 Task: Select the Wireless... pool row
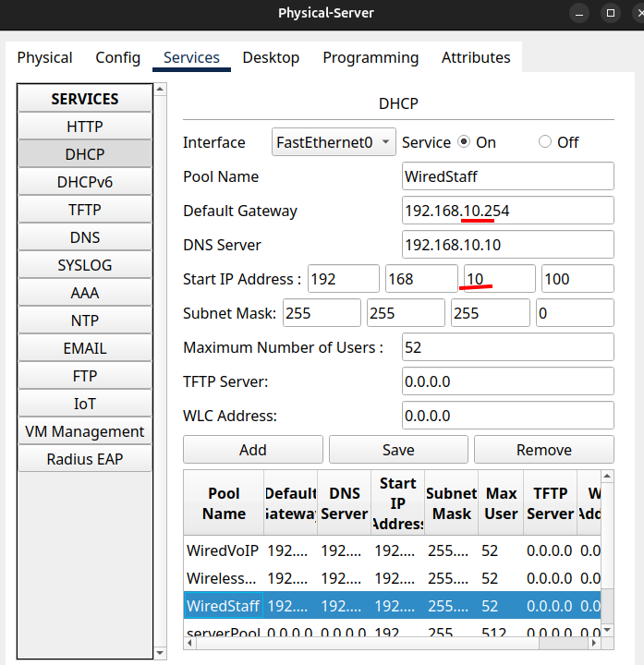(x=393, y=577)
